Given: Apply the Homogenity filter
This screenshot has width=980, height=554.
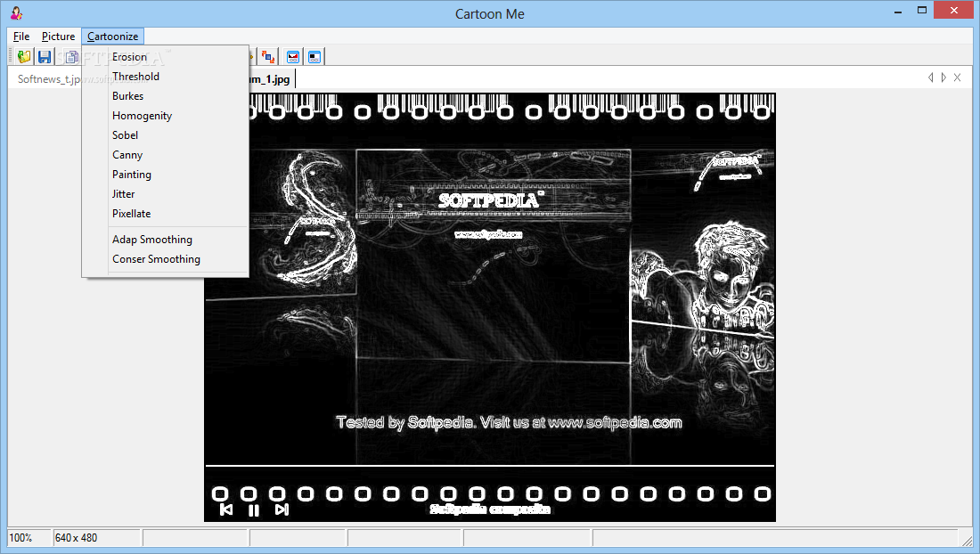Looking at the screenshot, I should coord(165,116).
